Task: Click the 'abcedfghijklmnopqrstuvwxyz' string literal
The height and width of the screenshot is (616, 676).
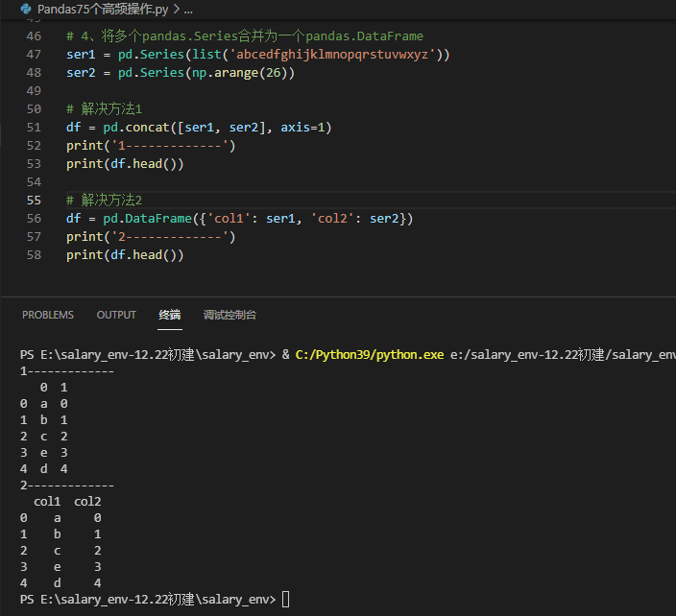Action: [x=332, y=55]
